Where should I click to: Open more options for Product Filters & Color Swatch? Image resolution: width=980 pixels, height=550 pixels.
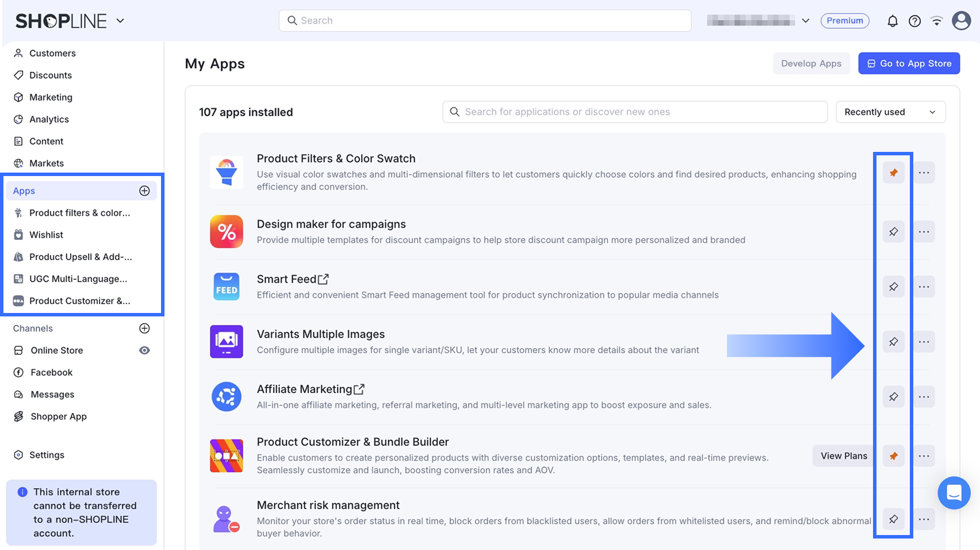tap(924, 173)
